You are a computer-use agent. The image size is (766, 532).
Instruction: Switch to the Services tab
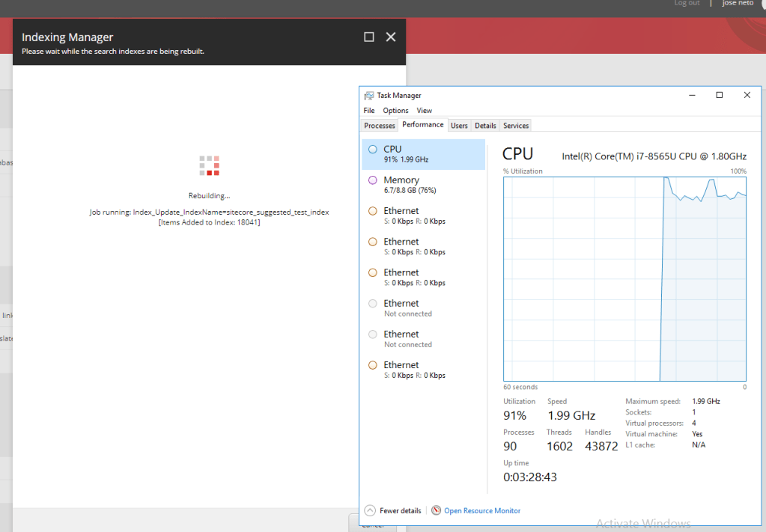coord(516,126)
